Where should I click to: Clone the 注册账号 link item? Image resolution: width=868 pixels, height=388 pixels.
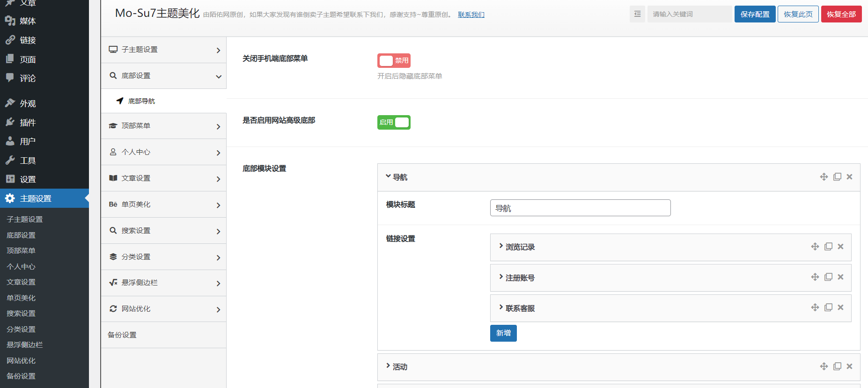coord(828,277)
